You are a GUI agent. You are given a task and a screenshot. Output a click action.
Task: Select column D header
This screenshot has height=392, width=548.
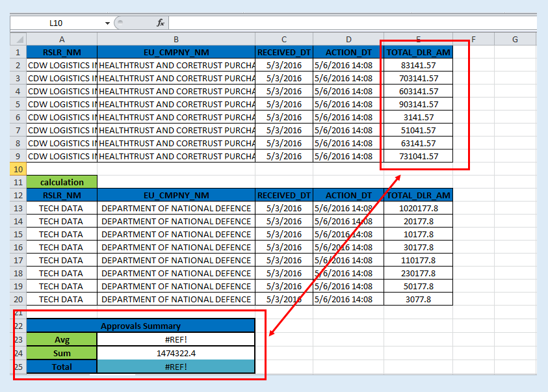pyautogui.click(x=348, y=40)
